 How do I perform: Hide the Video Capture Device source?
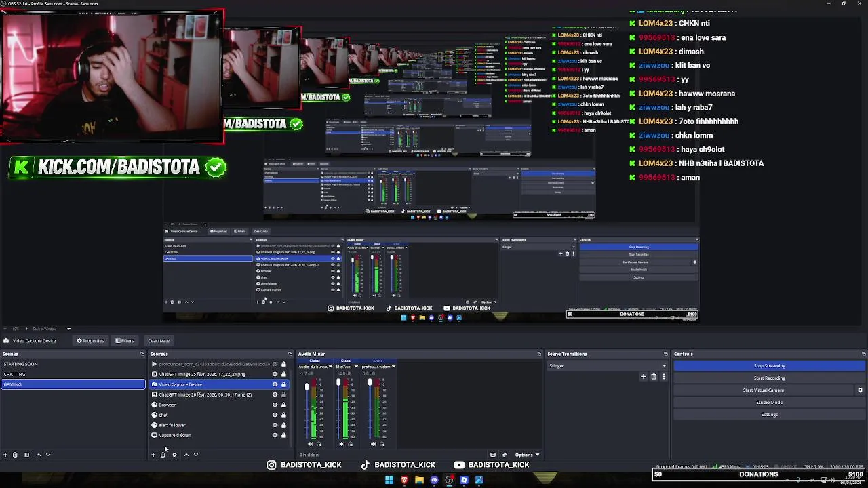(275, 384)
